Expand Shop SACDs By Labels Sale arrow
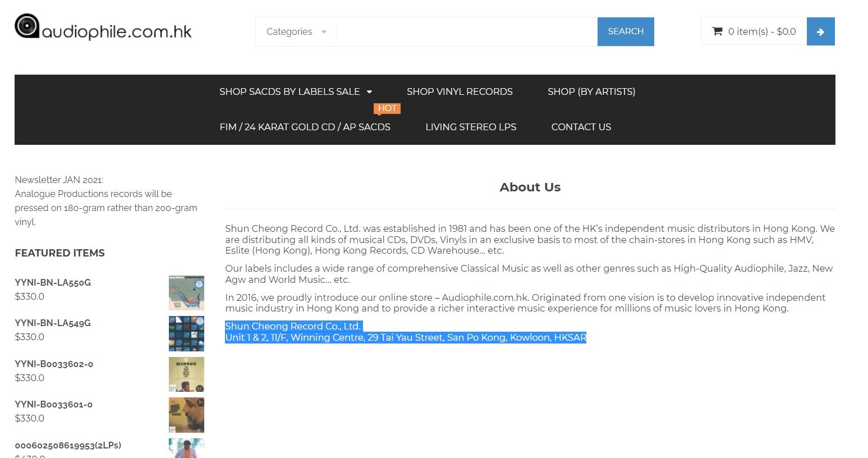The height and width of the screenshot is (458, 868). [x=369, y=92]
